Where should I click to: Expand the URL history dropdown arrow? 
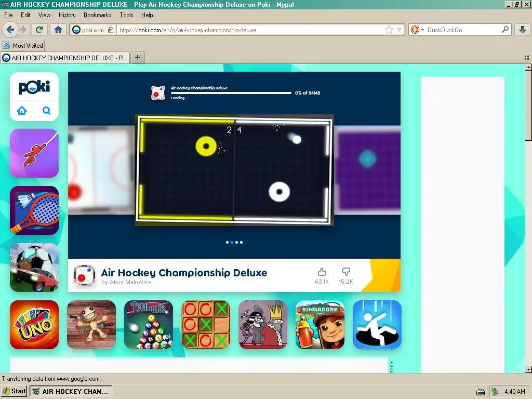(x=399, y=30)
